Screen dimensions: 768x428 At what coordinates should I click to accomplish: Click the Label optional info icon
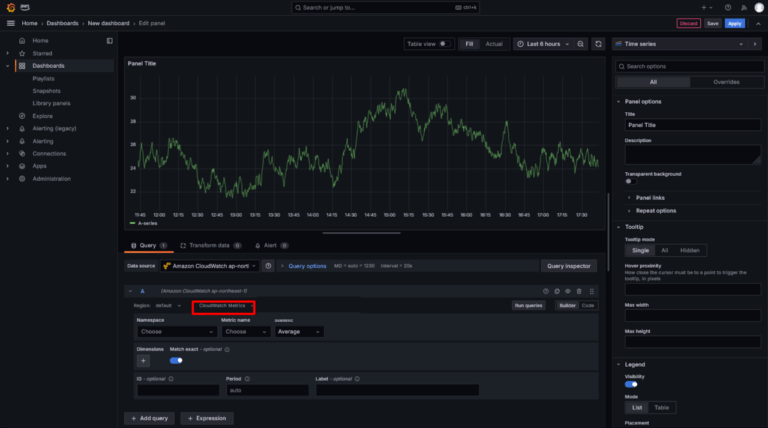pos(357,379)
